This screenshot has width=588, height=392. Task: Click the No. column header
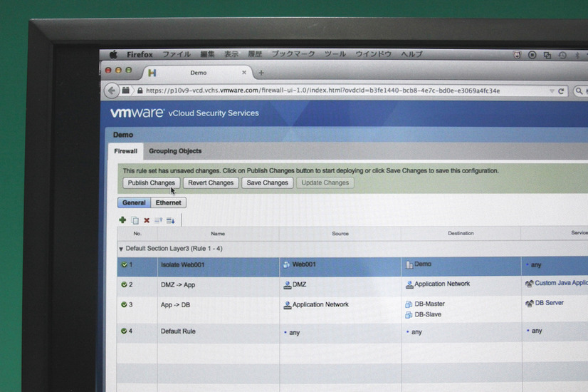(137, 234)
